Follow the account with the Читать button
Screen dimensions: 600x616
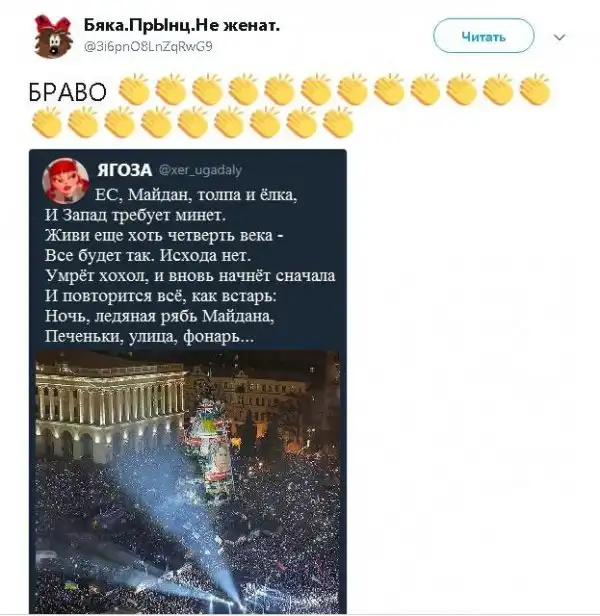(483, 36)
